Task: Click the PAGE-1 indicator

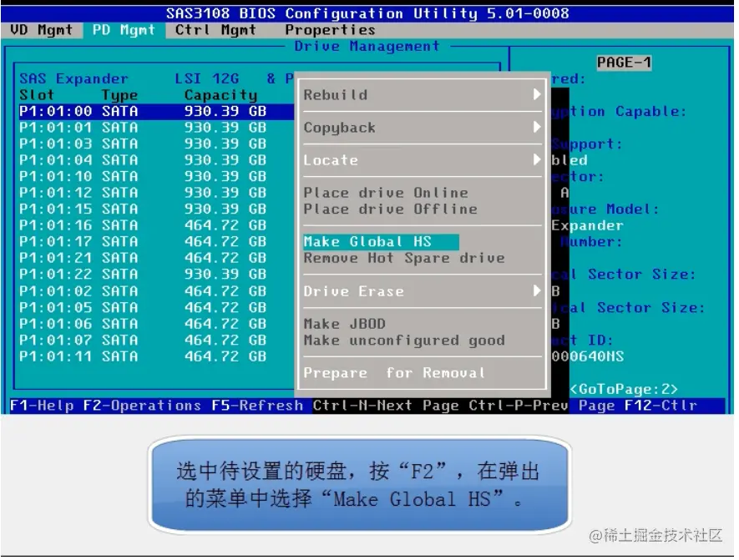Action: (x=624, y=63)
